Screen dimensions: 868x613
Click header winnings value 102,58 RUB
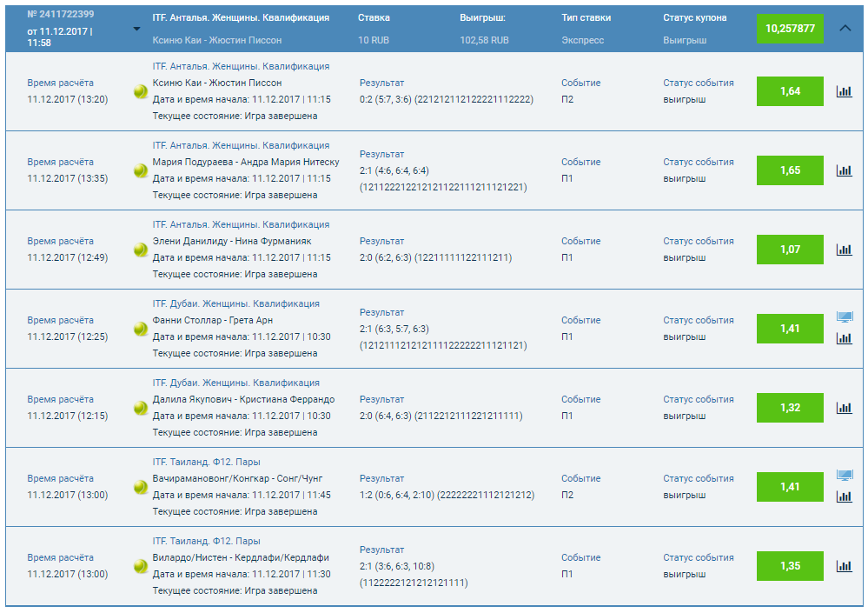[x=484, y=40]
